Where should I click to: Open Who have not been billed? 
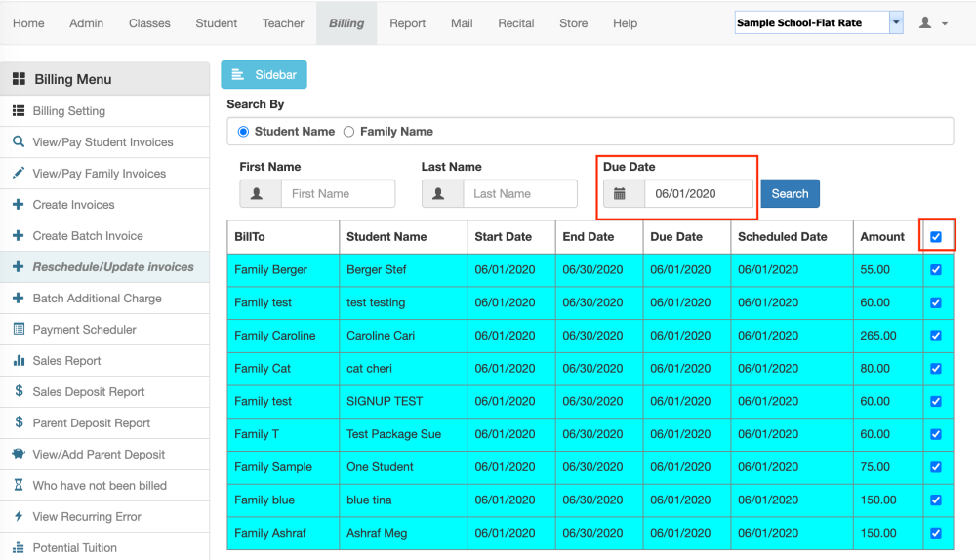point(100,485)
